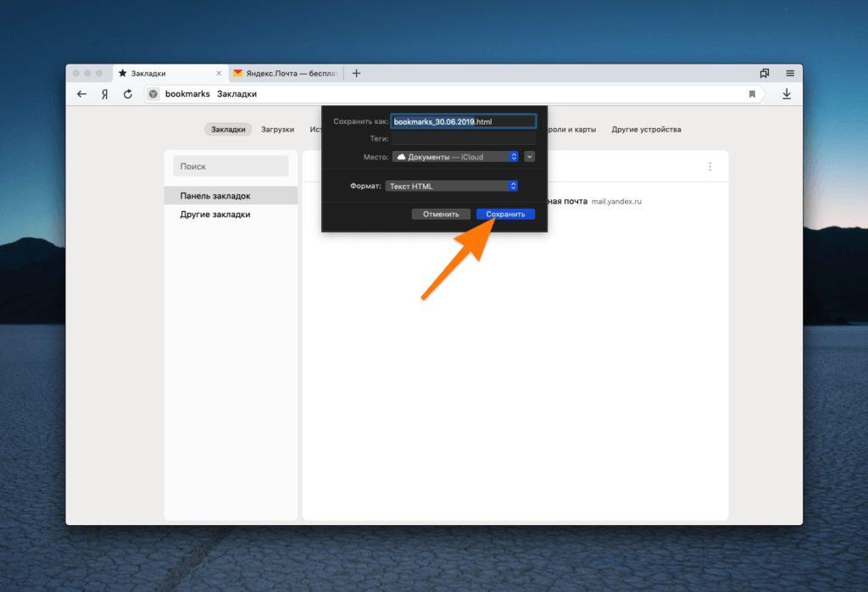This screenshot has width=868, height=592.
Task: Click inside the Теги input field
Action: (x=464, y=138)
